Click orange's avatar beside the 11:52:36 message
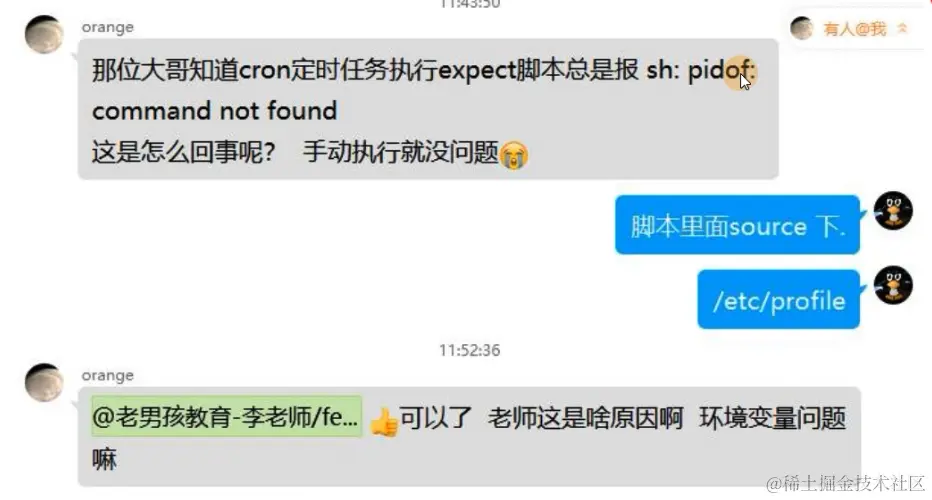This screenshot has width=932, height=500. pyautogui.click(x=44, y=382)
